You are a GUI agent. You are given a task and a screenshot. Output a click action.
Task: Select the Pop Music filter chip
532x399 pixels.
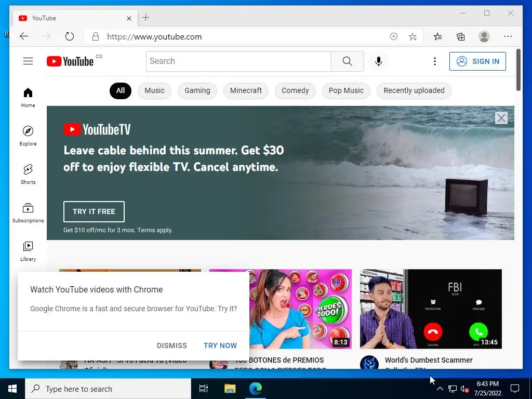click(346, 90)
